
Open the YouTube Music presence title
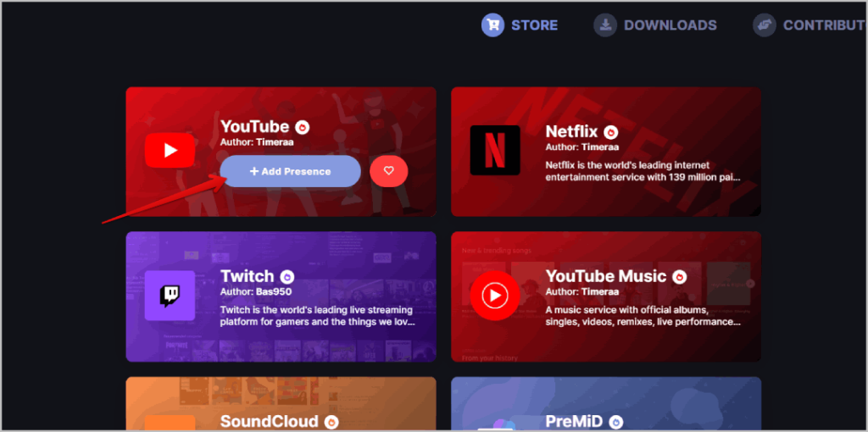tap(606, 276)
